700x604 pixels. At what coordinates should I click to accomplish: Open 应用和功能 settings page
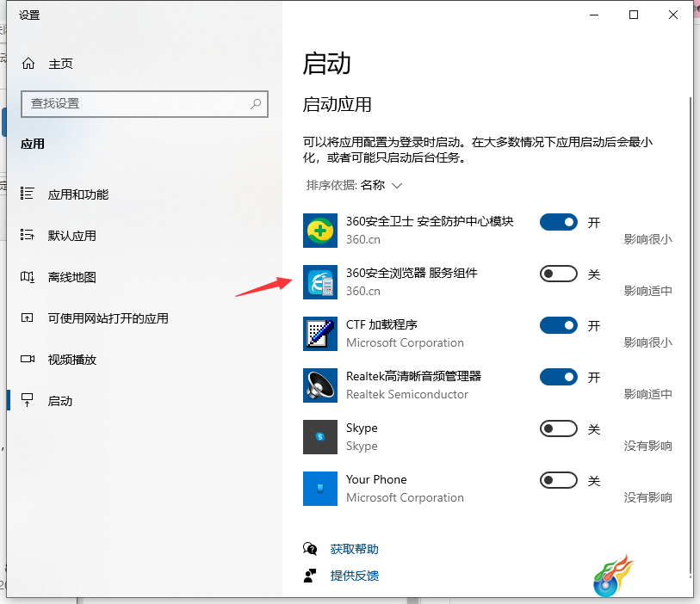pos(144,194)
